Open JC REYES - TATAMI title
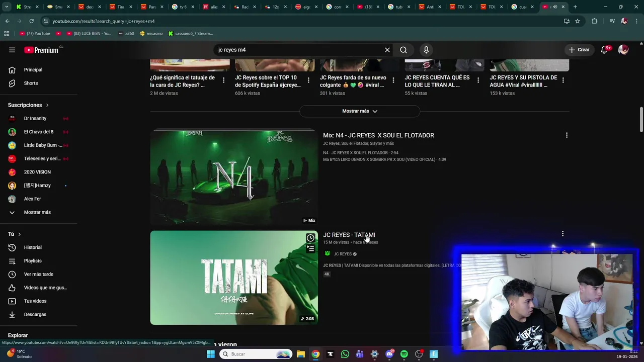Image resolution: width=644 pixels, height=362 pixels. (349, 235)
